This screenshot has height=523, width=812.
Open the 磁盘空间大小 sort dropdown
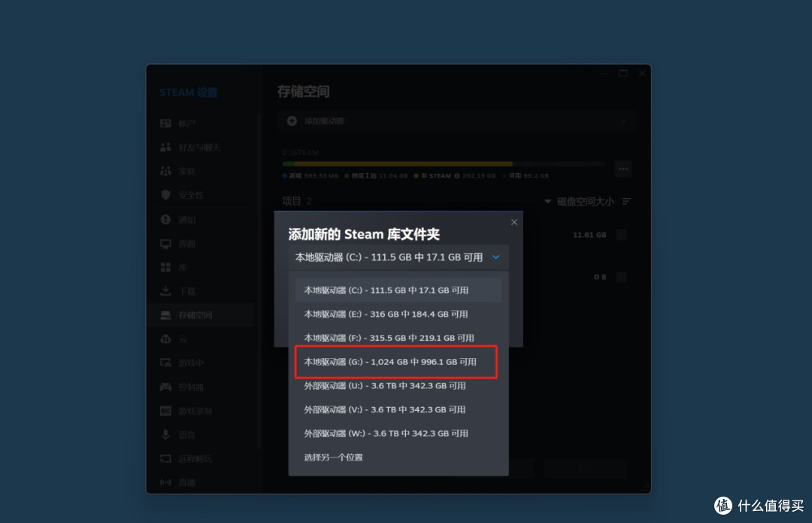pos(580,201)
